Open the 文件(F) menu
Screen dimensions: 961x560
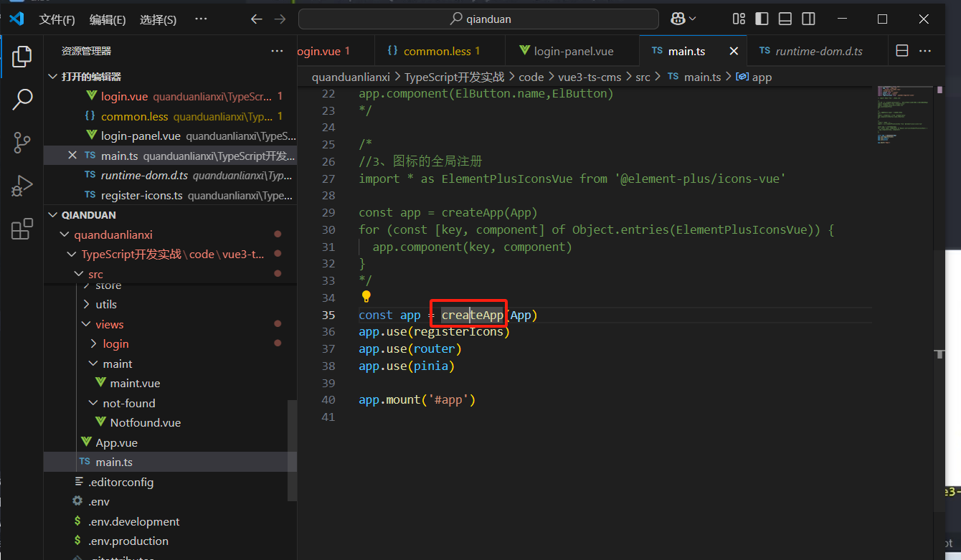coord(57,19)
